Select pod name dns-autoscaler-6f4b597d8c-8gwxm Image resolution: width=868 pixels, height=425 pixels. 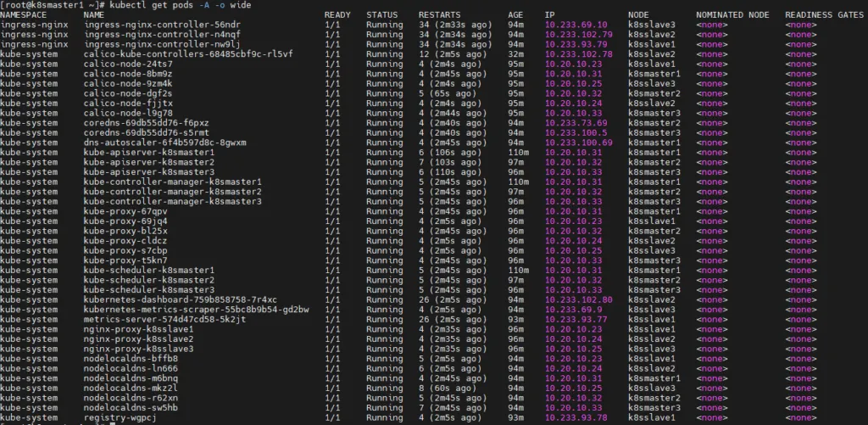(165, 143)
